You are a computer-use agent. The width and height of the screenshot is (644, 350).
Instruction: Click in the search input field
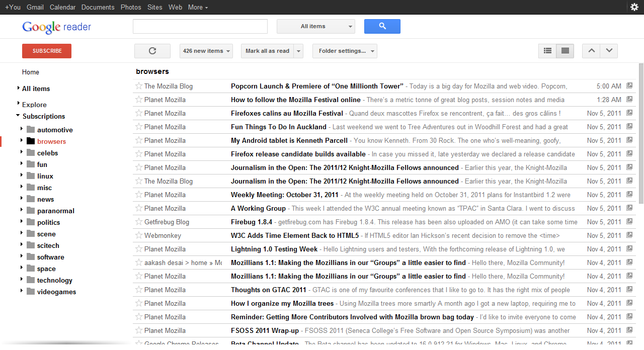(200, 26)
